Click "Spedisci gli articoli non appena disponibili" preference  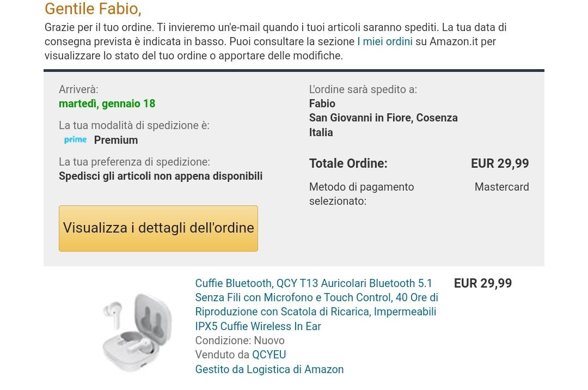coord(161,176)
